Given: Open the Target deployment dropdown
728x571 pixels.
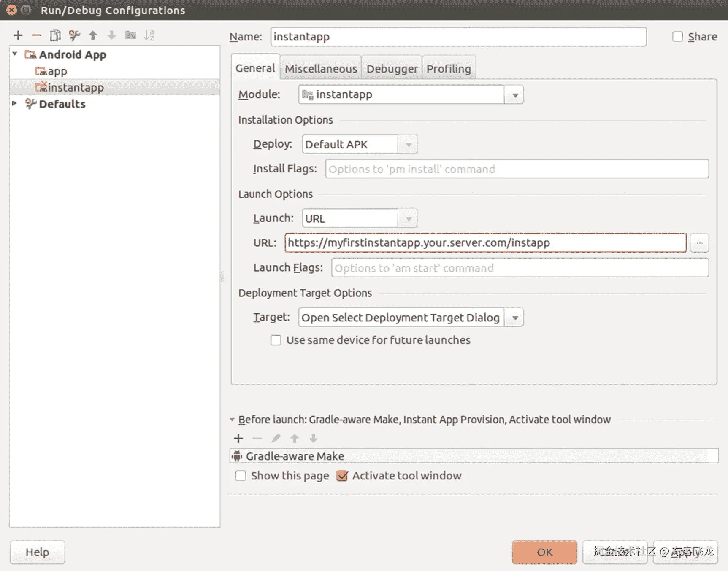Looking at the screenshot, I should pos(514,318).
